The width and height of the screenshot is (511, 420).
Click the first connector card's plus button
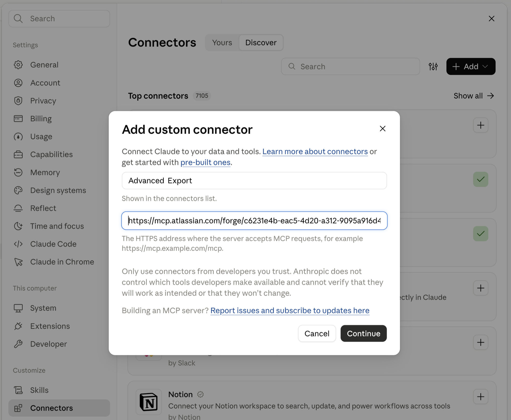click(481, 125)
